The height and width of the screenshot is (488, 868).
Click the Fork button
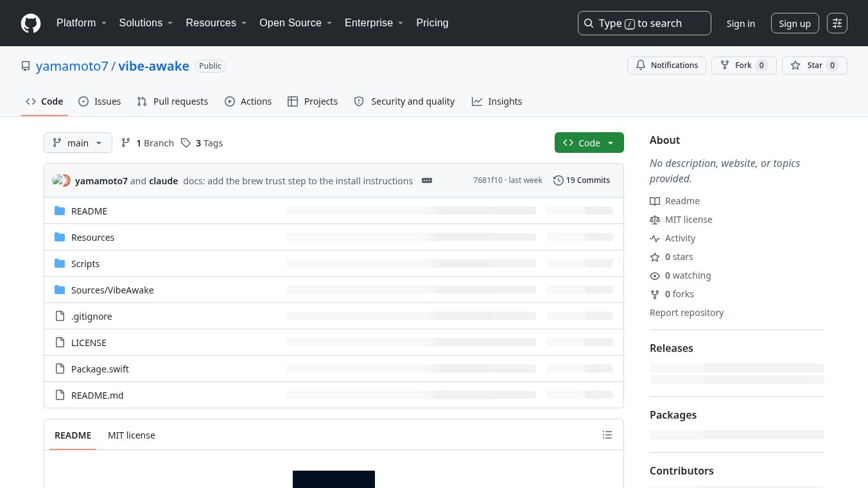pos(743,65)
